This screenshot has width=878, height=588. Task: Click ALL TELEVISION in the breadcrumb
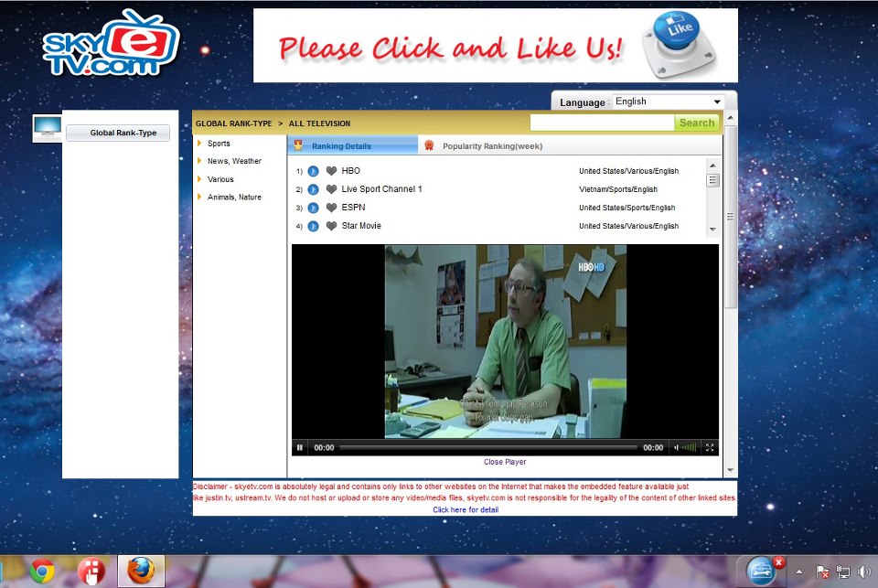coord(319,123)
